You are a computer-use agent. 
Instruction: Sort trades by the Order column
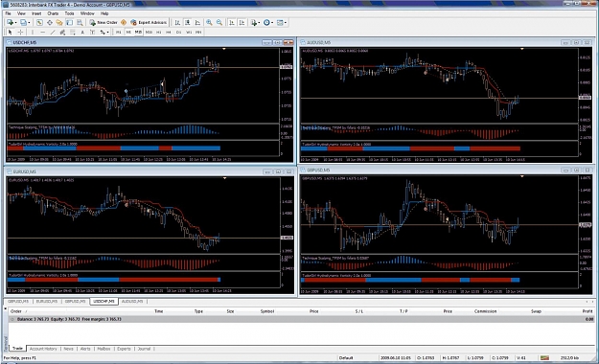click(x=16, y=311)
